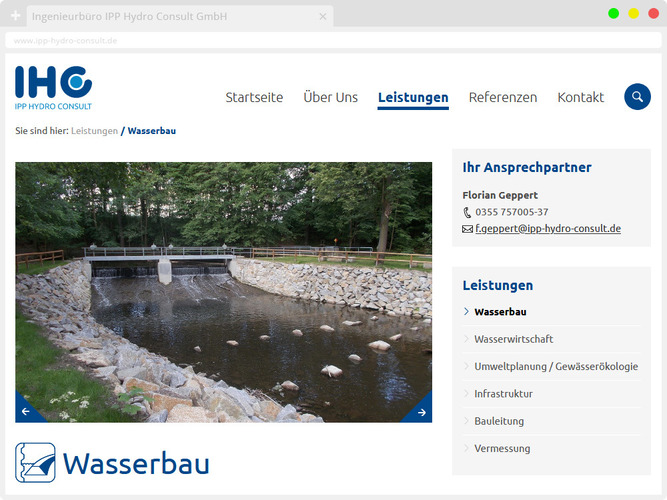Viewport: 667px width, 500px height.
Task: Click the browser address bar
Action: 333,41
